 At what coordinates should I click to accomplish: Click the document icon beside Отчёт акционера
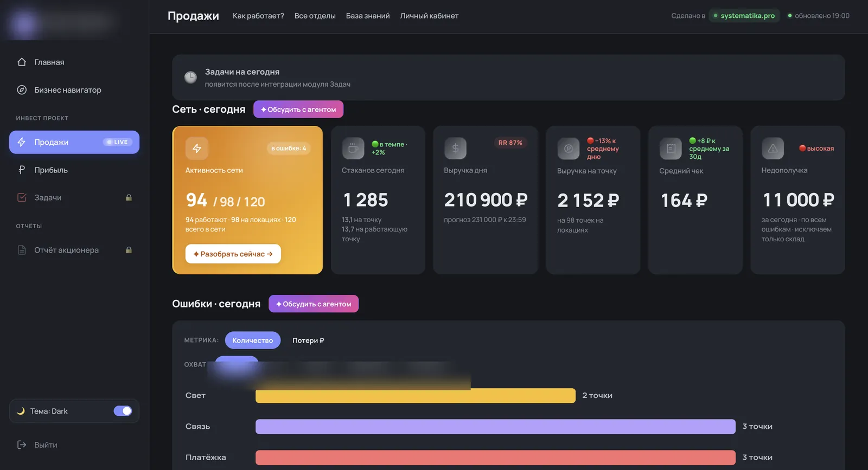pos(22,250)
